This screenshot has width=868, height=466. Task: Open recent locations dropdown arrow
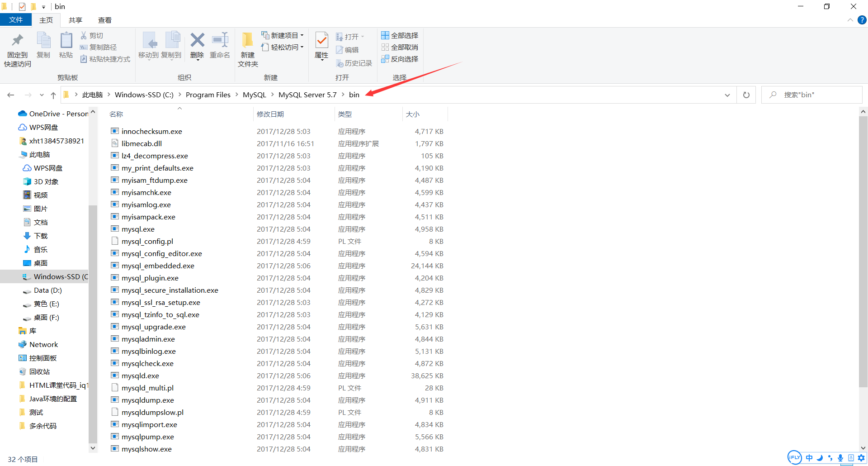[x=42, y=95]
